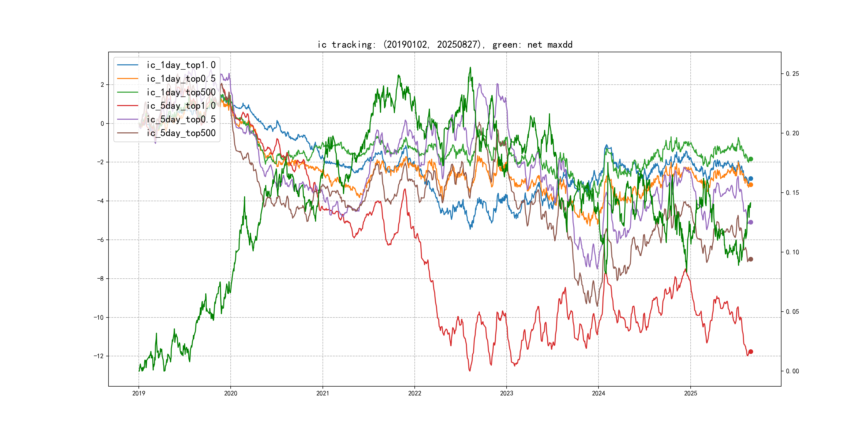Click the green end-point marker dot
This screenshot has width=868, height=434.
tap(750, 159)
